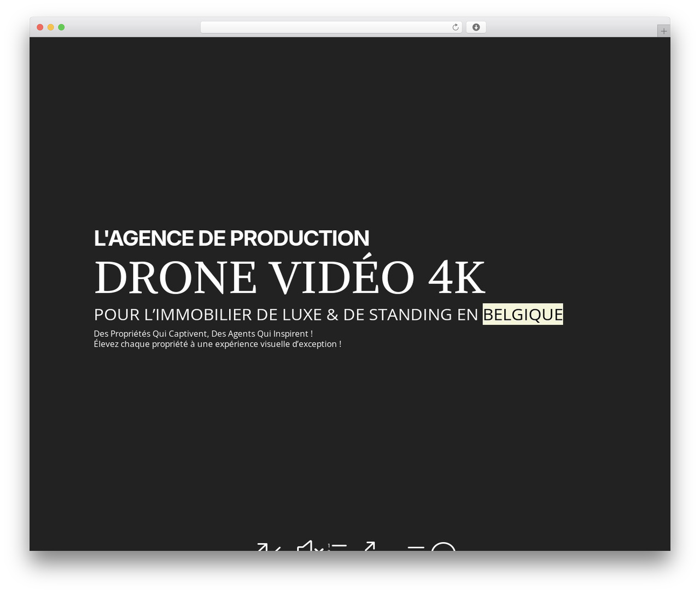Open the browser downloads button
The height and width of the screenshot is (593, 700).
click(x=476, y=27)
